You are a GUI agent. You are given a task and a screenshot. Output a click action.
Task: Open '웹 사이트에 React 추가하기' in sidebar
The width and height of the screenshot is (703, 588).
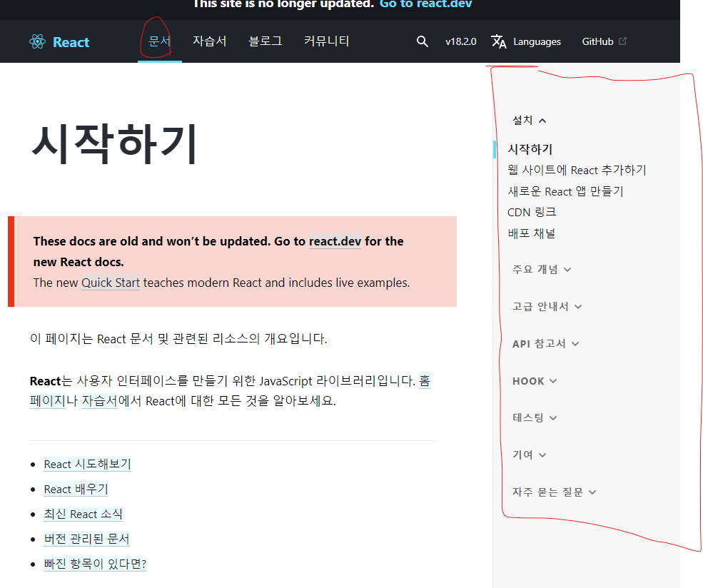577,171
